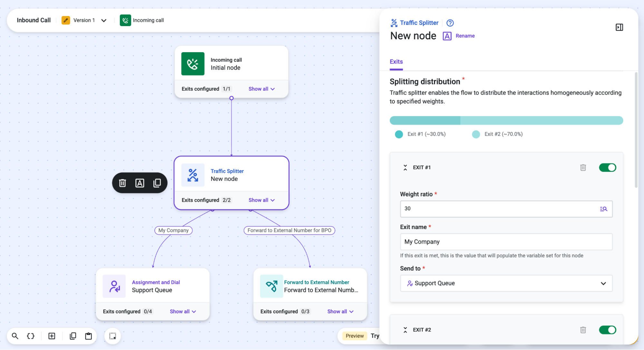Delete EXIT #1 with its trash icon
The width and height of the screenshot is (644, 350).
tap(583, 168)
